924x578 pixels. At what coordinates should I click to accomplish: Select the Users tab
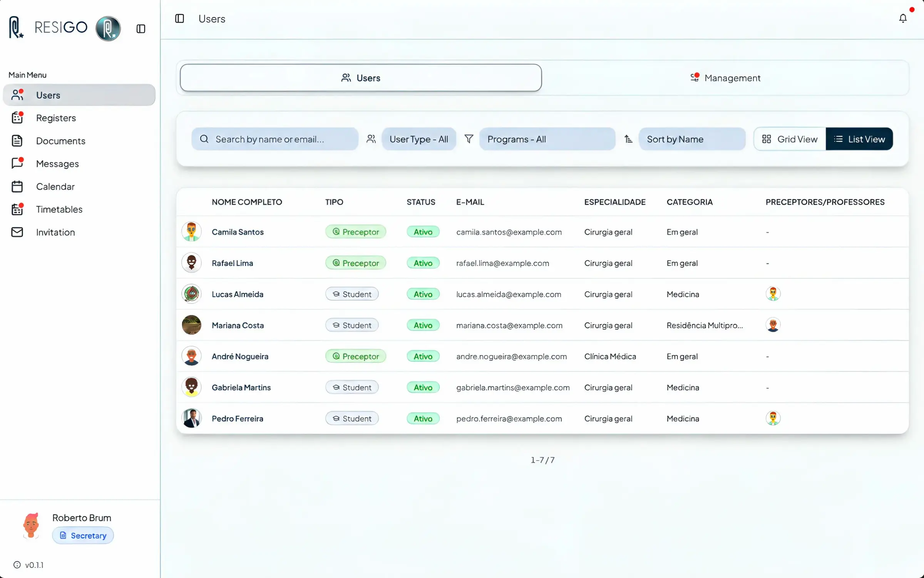(361, 78)
